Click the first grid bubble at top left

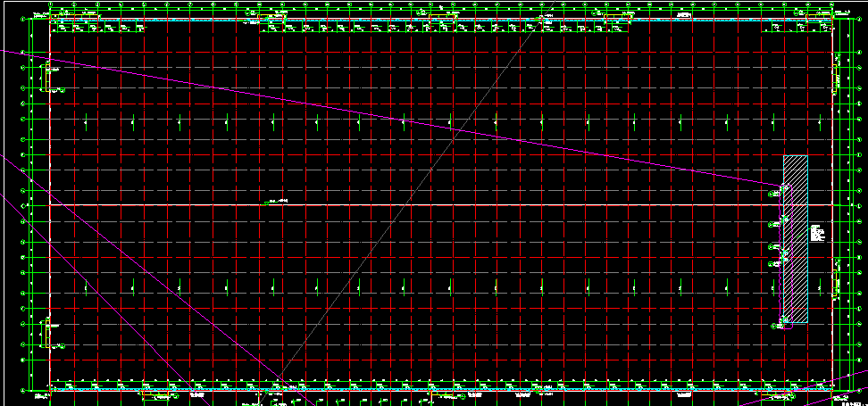click(x=52, y=6)
